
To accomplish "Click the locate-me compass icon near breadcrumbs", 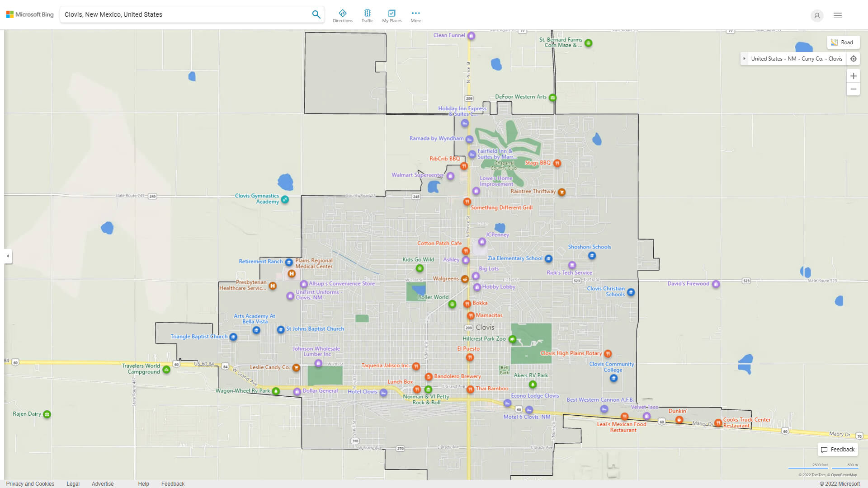I will 854,58.
